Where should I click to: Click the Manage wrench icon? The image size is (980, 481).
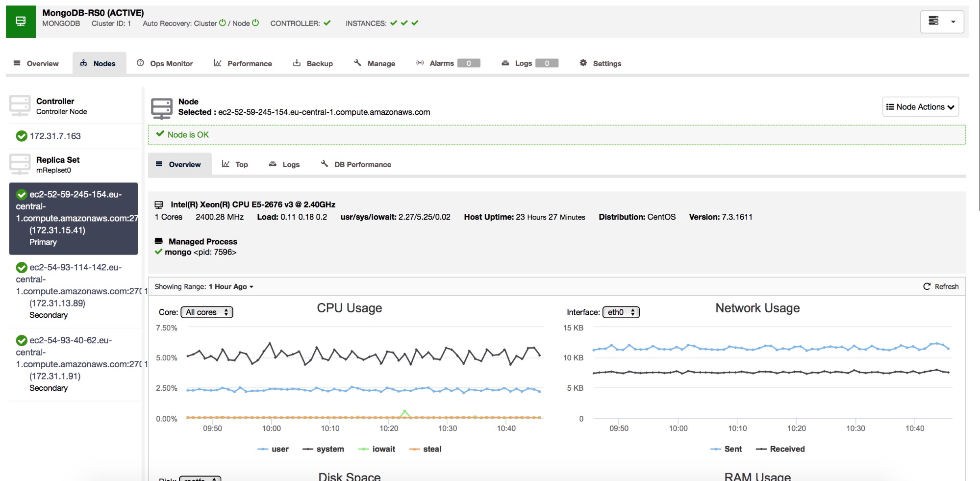coord(357,63)
